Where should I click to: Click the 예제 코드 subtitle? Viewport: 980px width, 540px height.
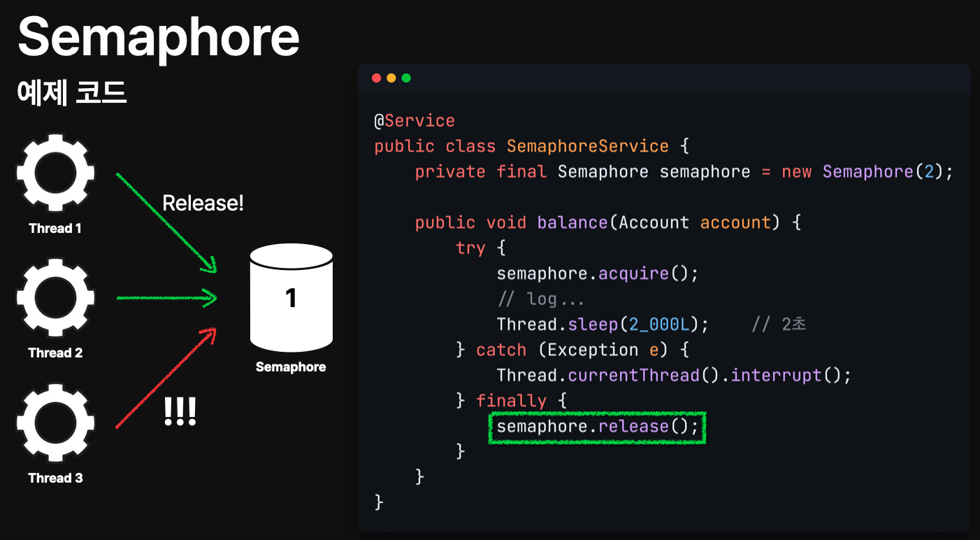coord(72,93)
